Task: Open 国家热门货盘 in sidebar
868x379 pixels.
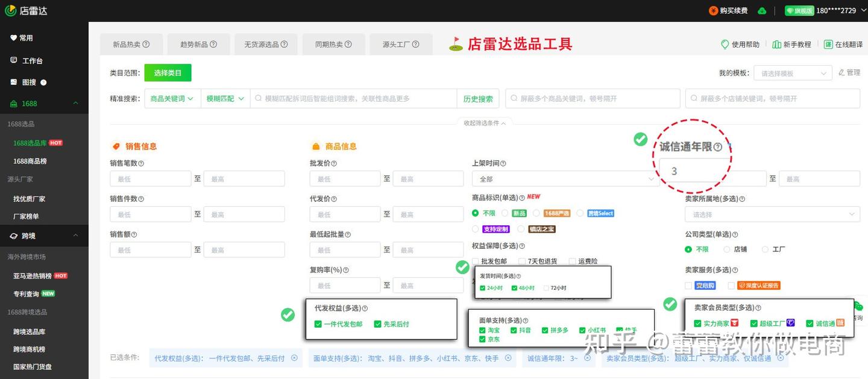Action: (33, 367)
